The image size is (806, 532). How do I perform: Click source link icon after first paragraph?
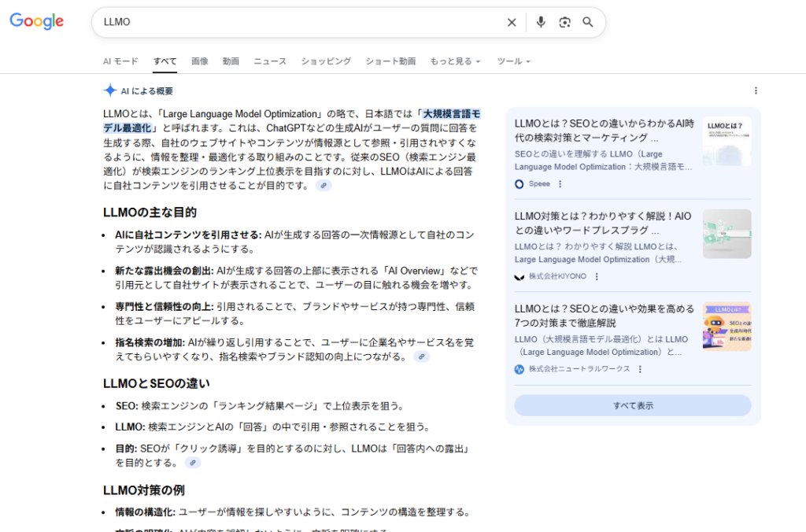coord(324,186)
